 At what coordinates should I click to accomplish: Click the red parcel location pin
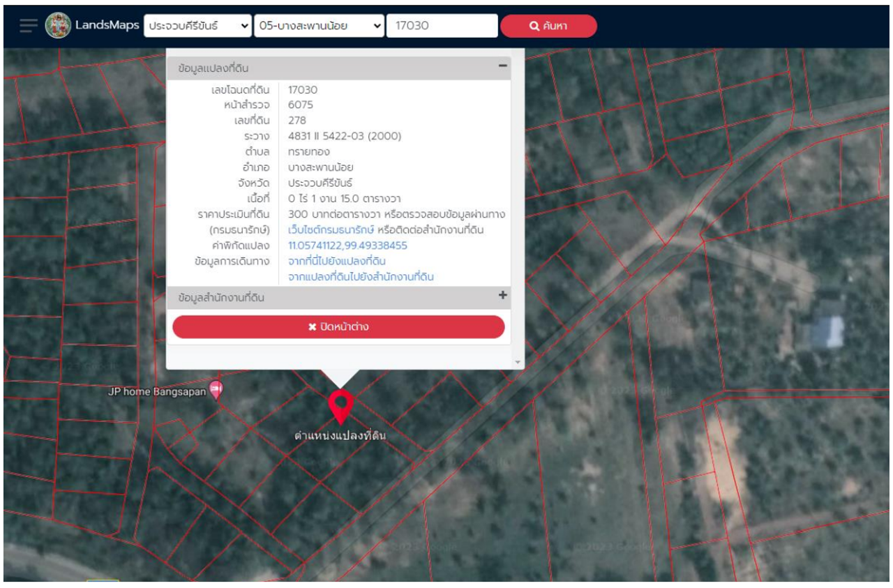[340, 405]
